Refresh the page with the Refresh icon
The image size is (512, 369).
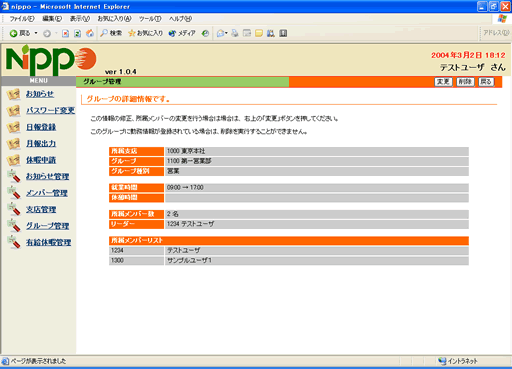click(x=78, y=33)
